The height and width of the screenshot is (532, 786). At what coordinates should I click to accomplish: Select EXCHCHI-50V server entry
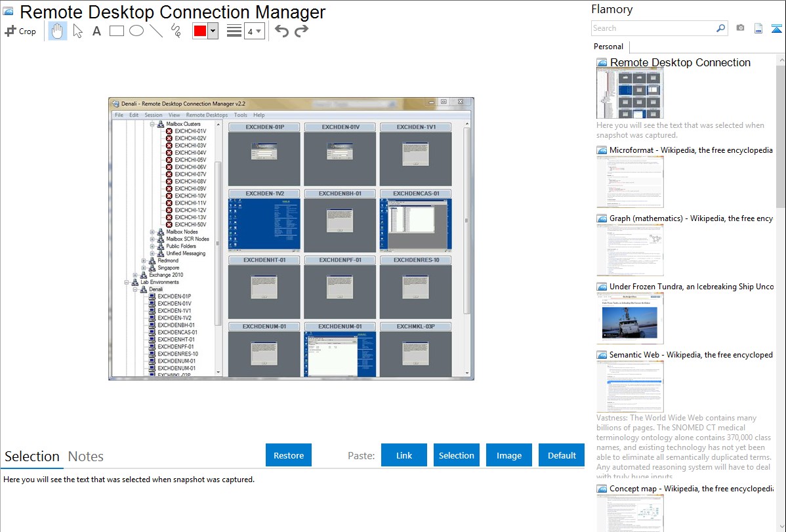pos(190,224)
